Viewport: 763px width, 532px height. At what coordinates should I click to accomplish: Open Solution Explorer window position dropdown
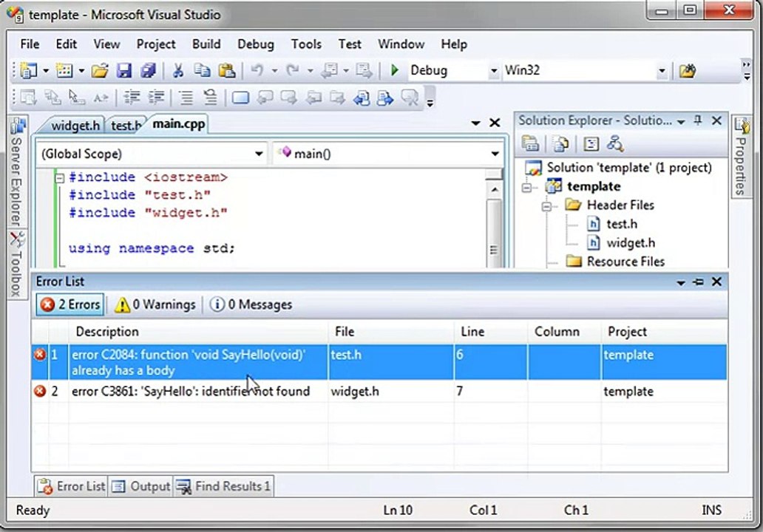(x=681, y=122)
